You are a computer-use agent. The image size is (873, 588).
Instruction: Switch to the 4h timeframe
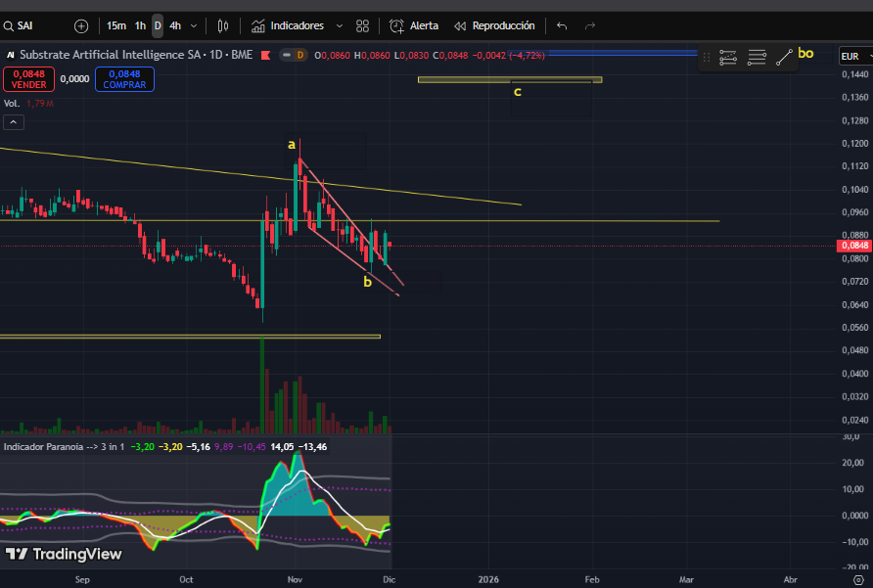pos(174,25)
